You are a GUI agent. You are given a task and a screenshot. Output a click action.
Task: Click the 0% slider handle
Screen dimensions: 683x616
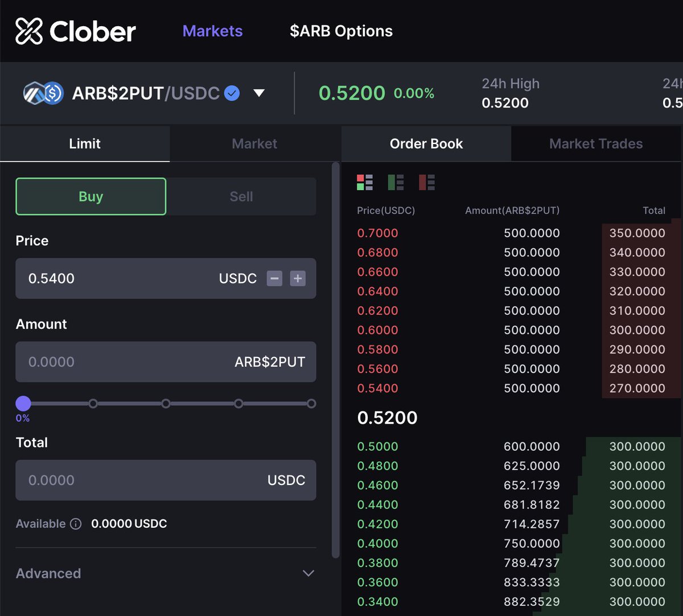23,404
